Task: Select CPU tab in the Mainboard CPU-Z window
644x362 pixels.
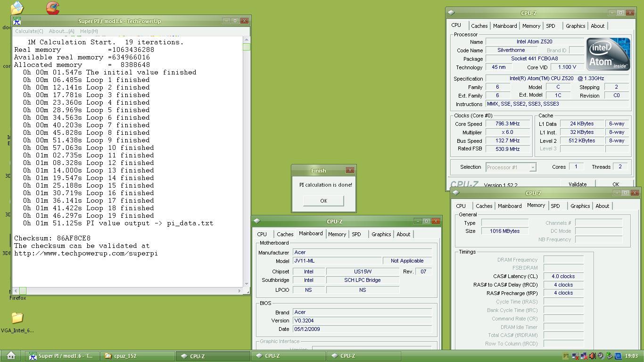Action: coord(262,234)
